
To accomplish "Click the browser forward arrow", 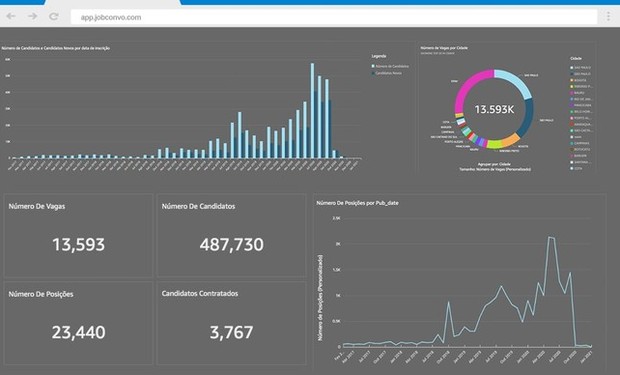I will [x=32, y=16].
